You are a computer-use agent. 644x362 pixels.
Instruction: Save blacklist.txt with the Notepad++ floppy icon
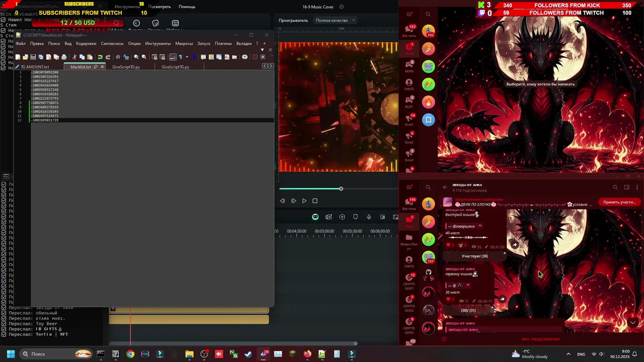[x=33, y=57]
